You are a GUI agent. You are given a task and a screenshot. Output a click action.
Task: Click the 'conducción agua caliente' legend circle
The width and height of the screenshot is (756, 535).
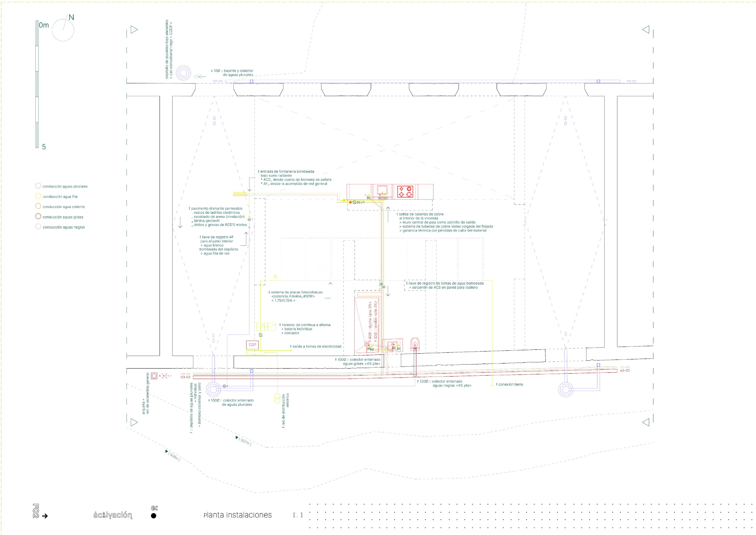(38, 206)
